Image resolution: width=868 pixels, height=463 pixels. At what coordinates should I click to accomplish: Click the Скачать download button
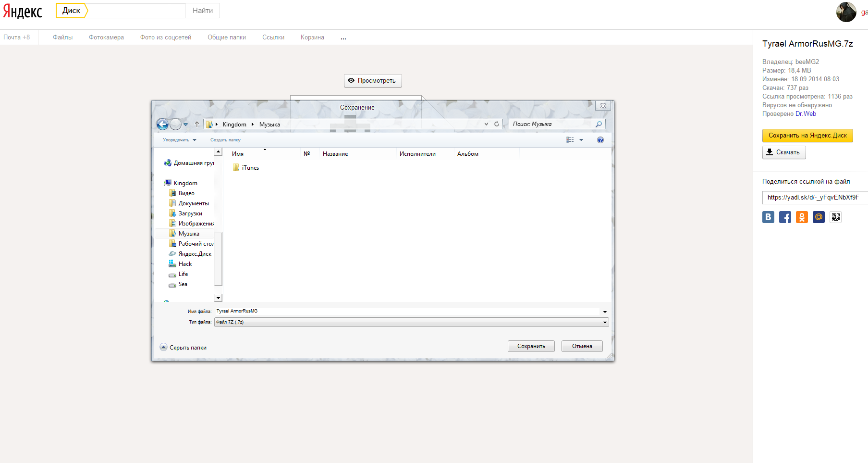(x=784, y=152)
